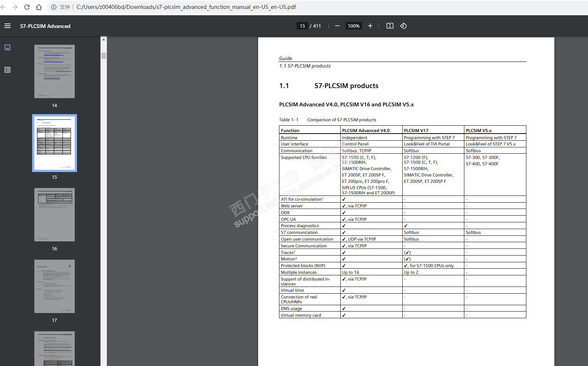The width and height of the screenshot is (588, 366).
Task: Rotate the document counterclockwise
Action: click(403, 26)
